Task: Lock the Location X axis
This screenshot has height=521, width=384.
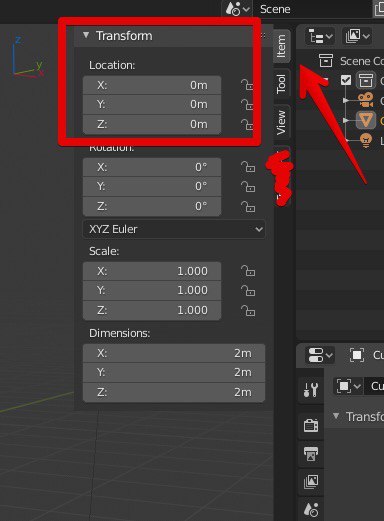Action: click(x=248, y=85)
